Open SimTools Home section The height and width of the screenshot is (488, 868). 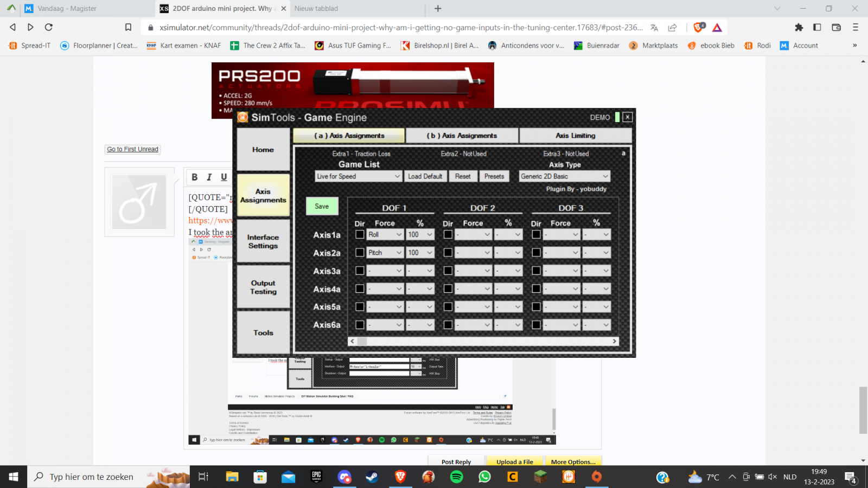263,150
